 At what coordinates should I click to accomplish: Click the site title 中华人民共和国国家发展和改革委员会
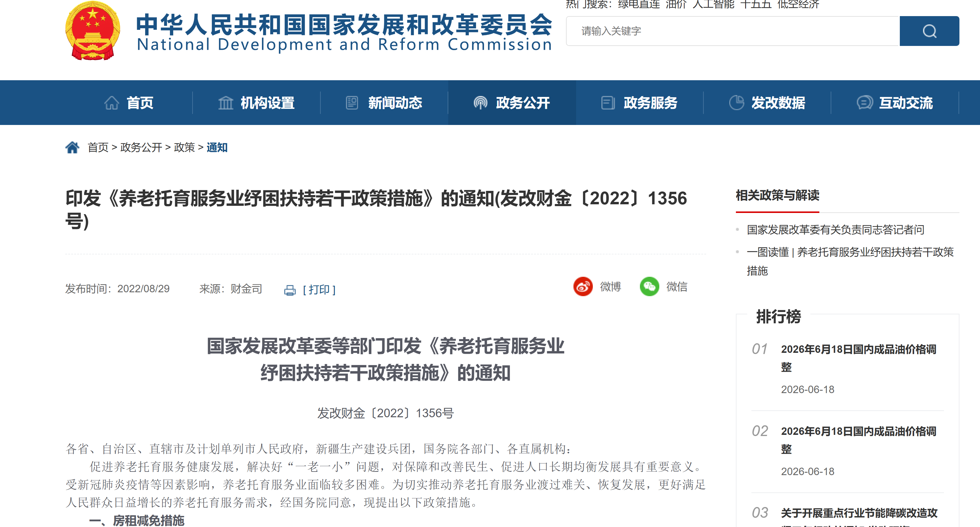pos(344,24)
